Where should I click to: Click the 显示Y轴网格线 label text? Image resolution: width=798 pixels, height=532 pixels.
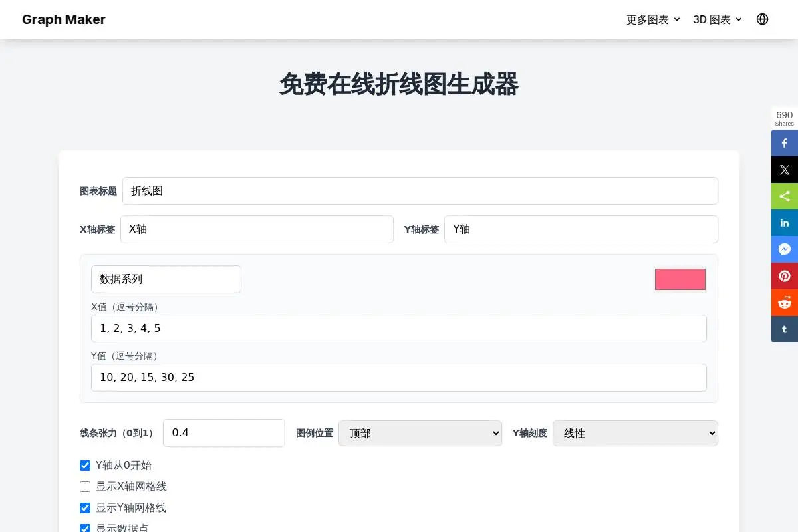coord(131,508)
